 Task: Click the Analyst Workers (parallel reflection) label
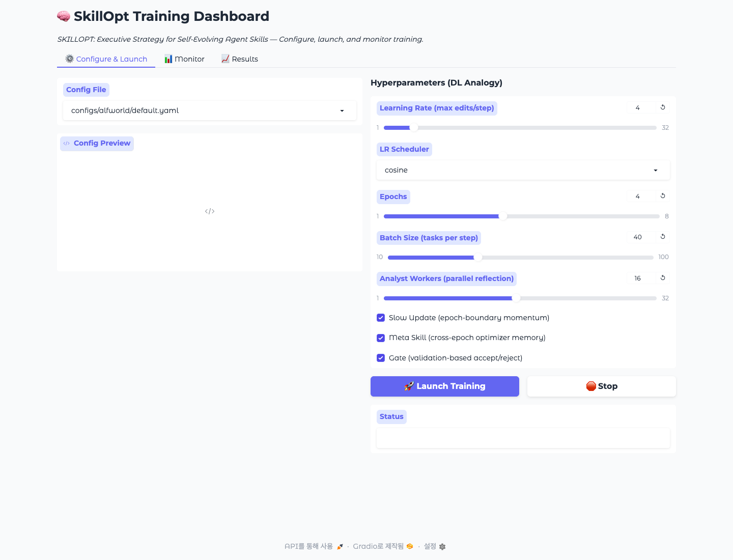pyautogui.click(x=446, y=278)
